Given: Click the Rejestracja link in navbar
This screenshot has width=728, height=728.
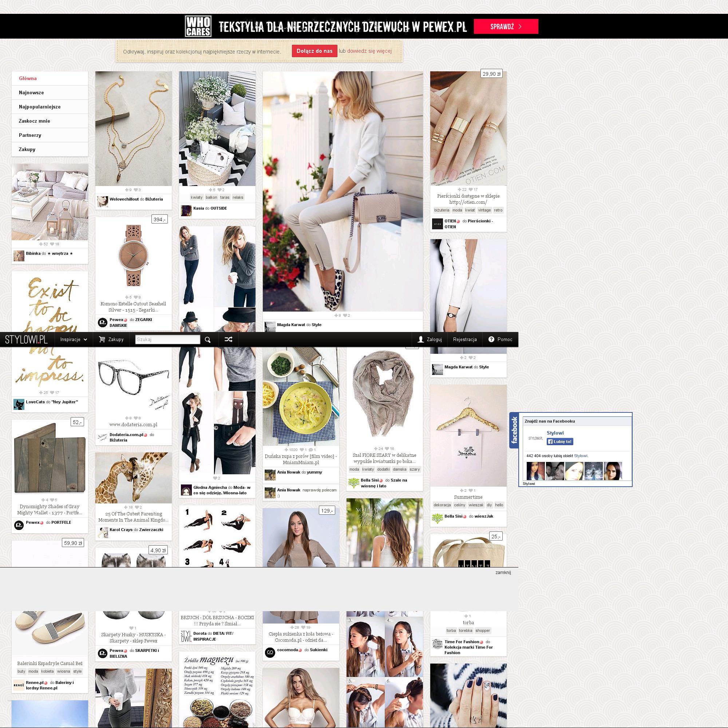Looking at the screenshot, I should pyautogui.click(x=464, y=340).
